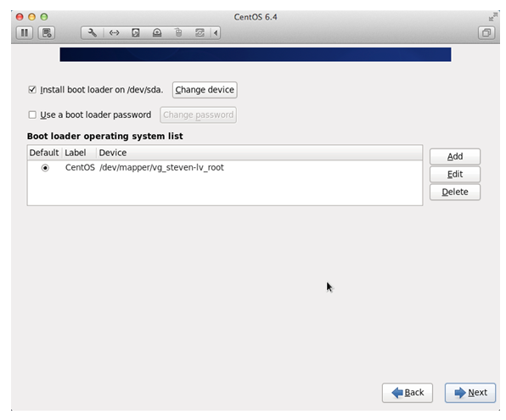Viewport: 506px width, 420px height.
Task: Enter full screen using the arrows icon
Action: [492, 17]
